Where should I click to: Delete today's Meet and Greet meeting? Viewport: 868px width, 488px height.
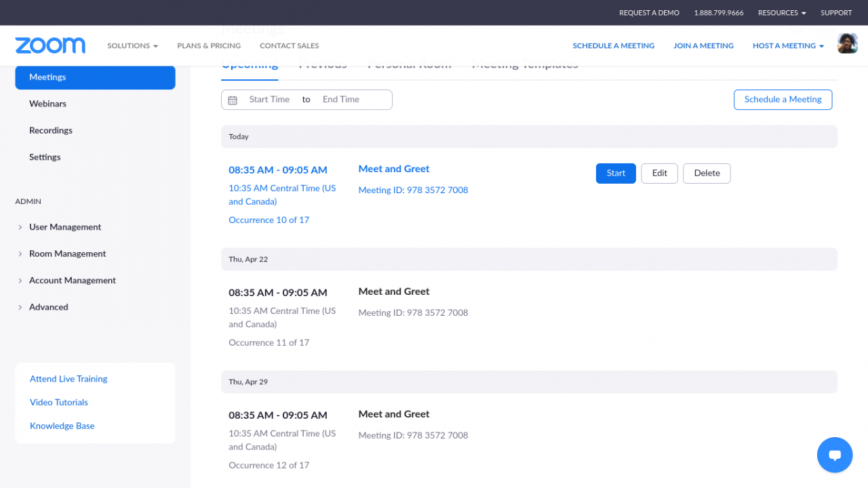707,174
